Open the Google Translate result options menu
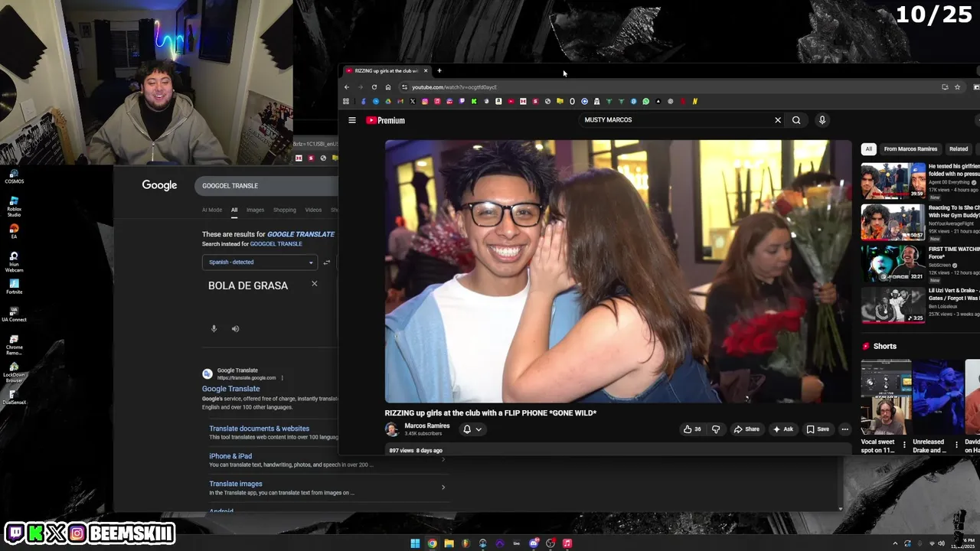 [282, 378]
